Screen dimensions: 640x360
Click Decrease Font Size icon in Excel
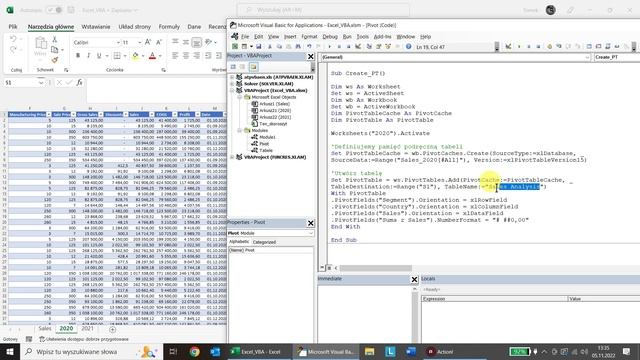tap(159, 42)
